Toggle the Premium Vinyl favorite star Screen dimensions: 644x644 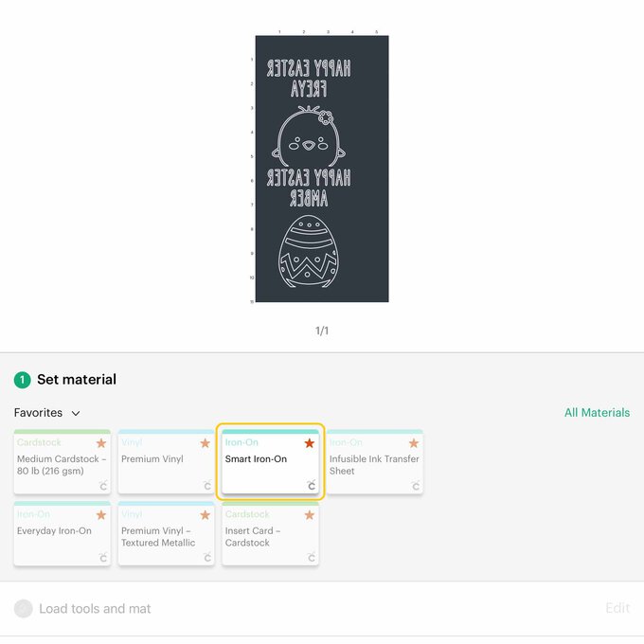click(206, 443)
